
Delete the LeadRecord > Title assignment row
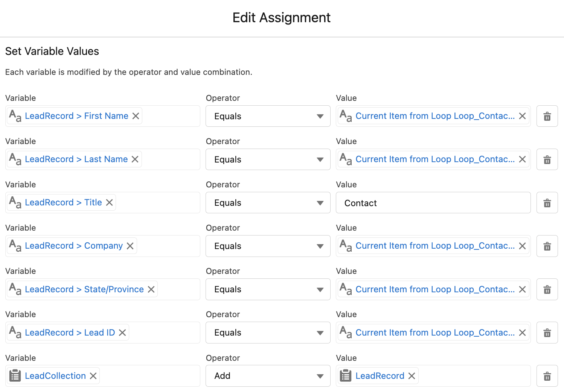point(547,202)
